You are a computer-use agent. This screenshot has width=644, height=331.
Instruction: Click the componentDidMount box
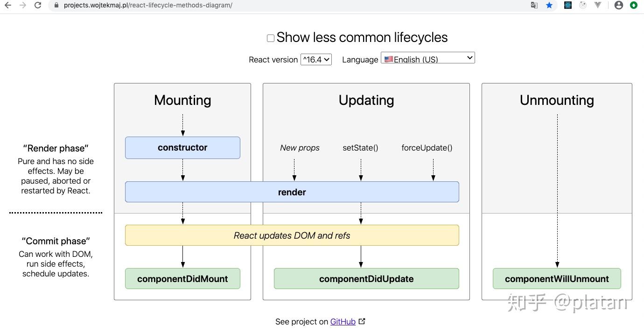[182, 279]
